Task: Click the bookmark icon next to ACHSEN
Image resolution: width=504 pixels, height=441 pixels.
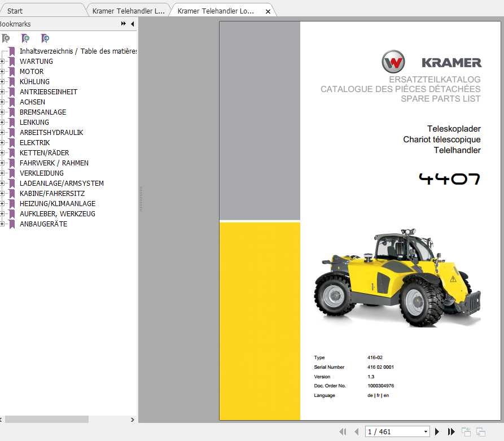Action: pyautogui.click(x=12, y=102)
